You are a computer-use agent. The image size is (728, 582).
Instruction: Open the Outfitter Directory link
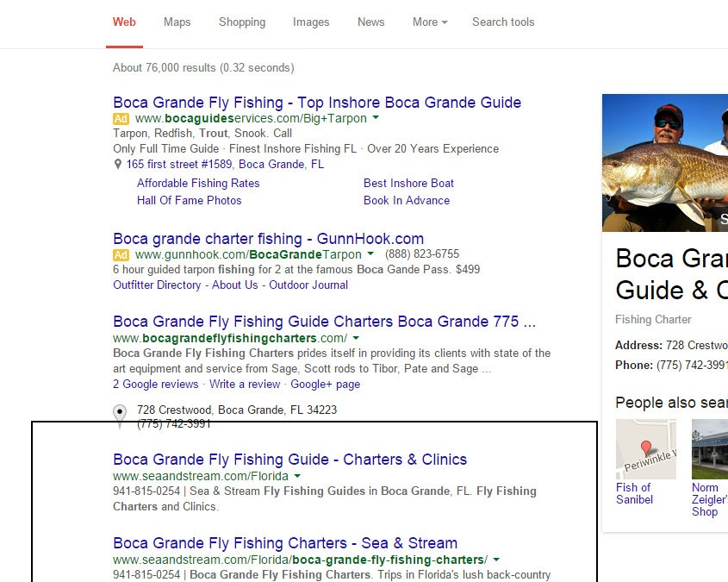click(157, 285)
